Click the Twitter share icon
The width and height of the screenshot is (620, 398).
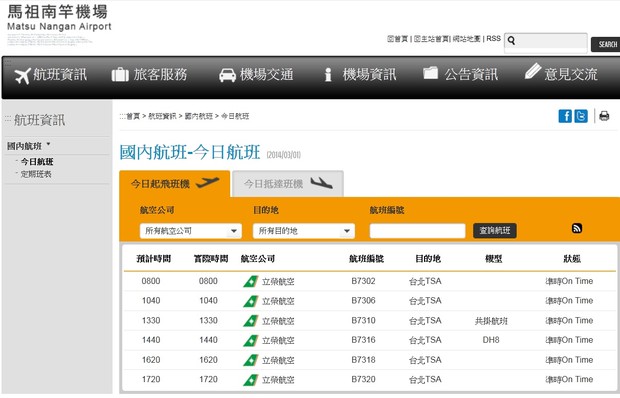pos(581,116)
